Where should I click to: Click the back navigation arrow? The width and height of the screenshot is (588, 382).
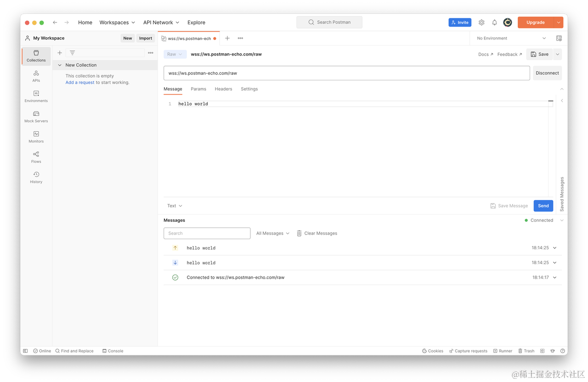click(55, 22)
